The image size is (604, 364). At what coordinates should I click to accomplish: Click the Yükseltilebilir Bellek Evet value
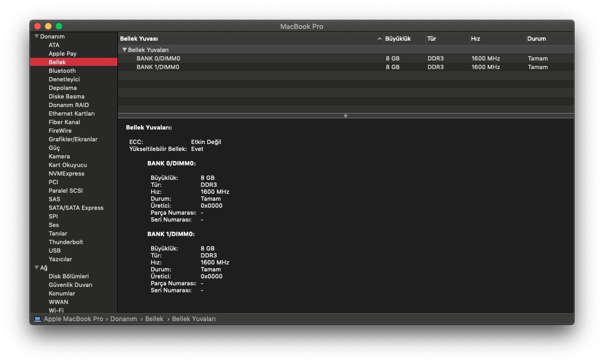click(197, 149)
